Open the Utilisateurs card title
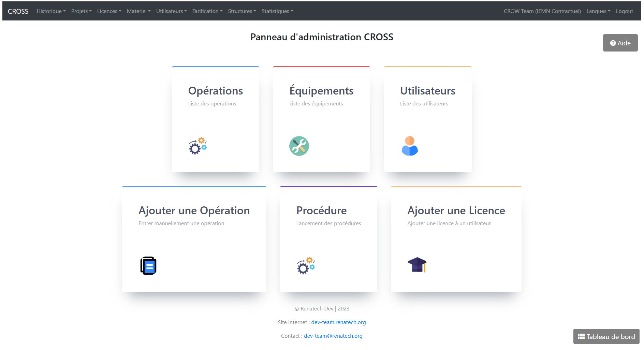This screenshot has height=350, width=644. tap(428, 91)
